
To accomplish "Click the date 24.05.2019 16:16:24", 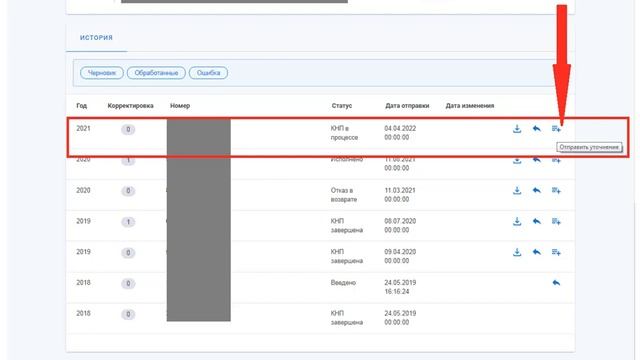I will (400, 287).
